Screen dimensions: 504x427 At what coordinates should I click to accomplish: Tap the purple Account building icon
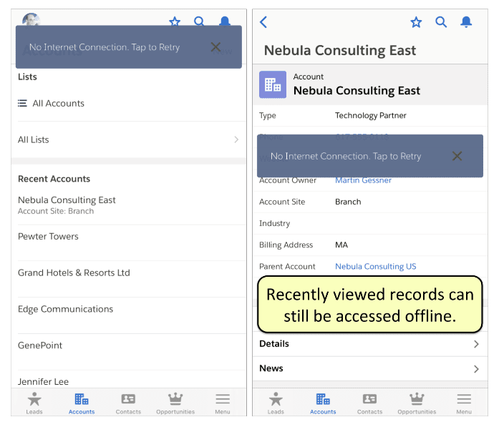(x=273, y=84)
